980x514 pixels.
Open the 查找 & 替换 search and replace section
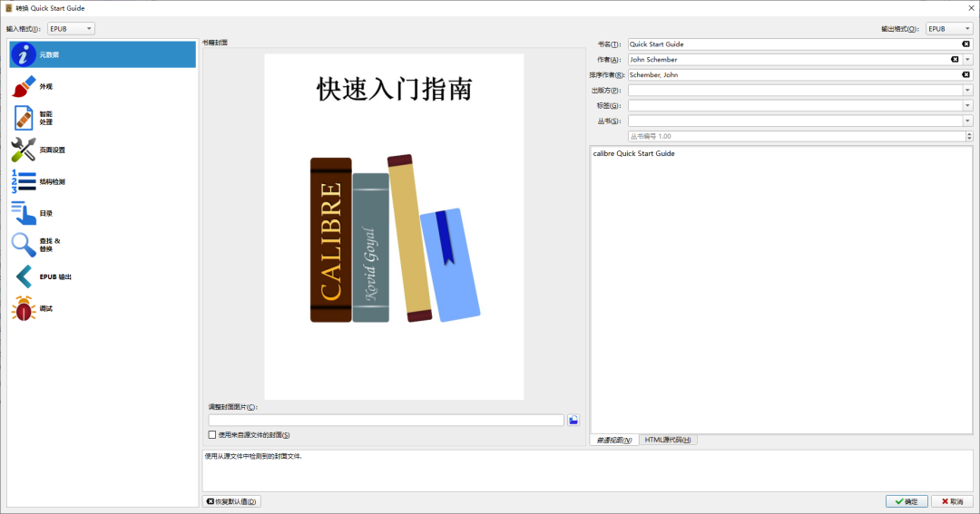pos(103,245)
